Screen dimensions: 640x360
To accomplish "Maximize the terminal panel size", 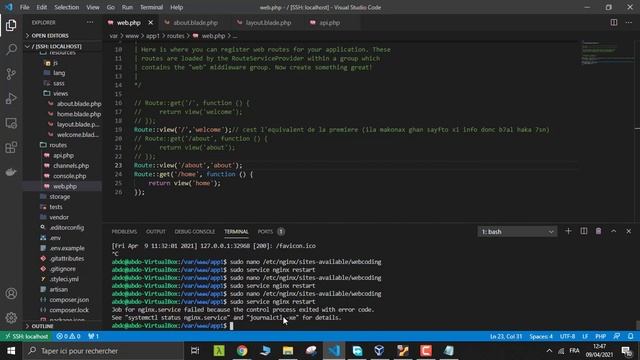I will click(613, 231).
